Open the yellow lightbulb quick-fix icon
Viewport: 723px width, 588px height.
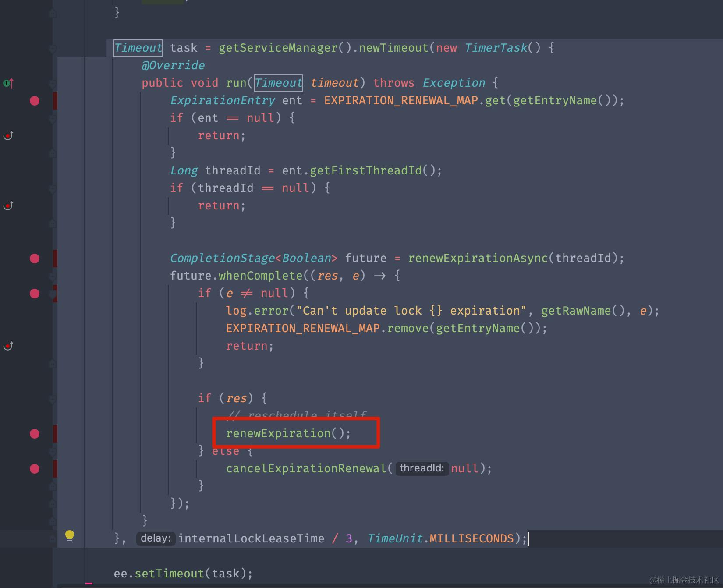[70, 536]
